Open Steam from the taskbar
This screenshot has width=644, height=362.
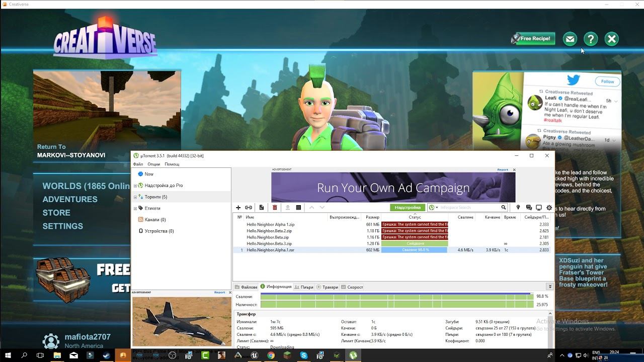107,355
